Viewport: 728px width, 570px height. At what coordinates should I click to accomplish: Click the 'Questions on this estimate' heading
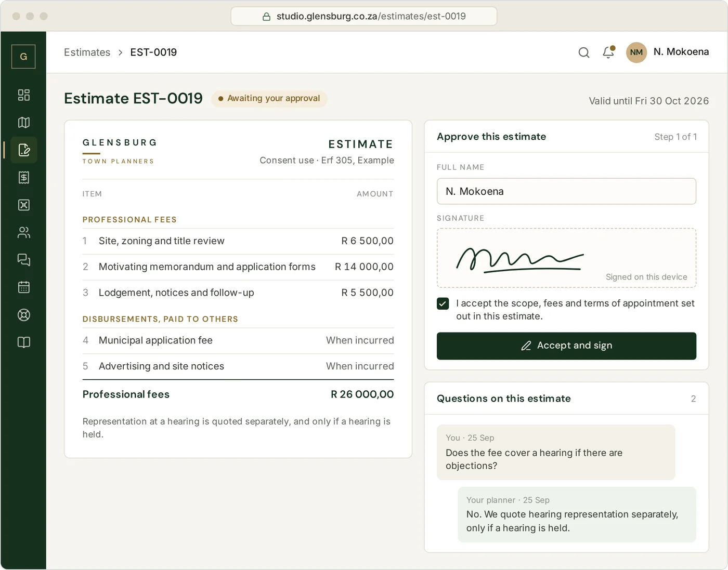coord(504,399)
